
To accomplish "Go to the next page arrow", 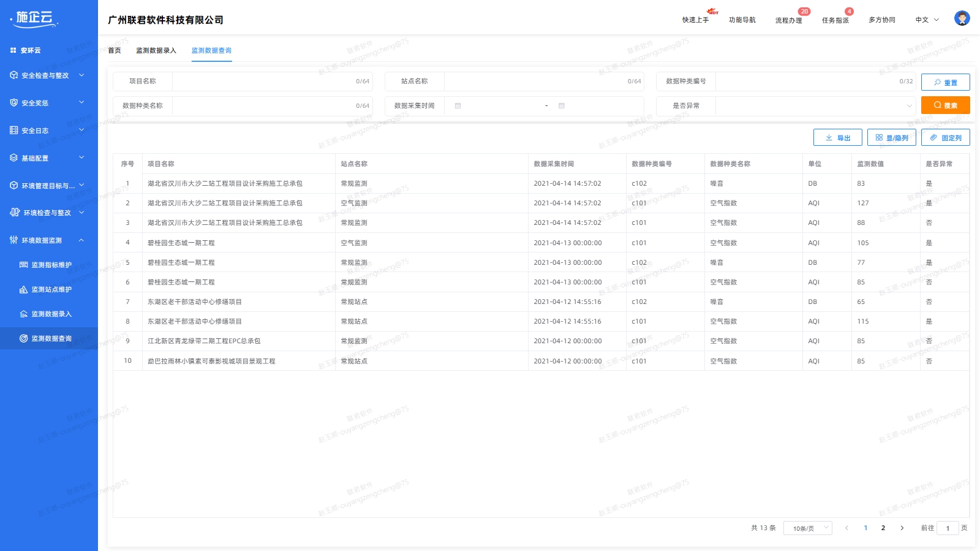I will [902, 528].
